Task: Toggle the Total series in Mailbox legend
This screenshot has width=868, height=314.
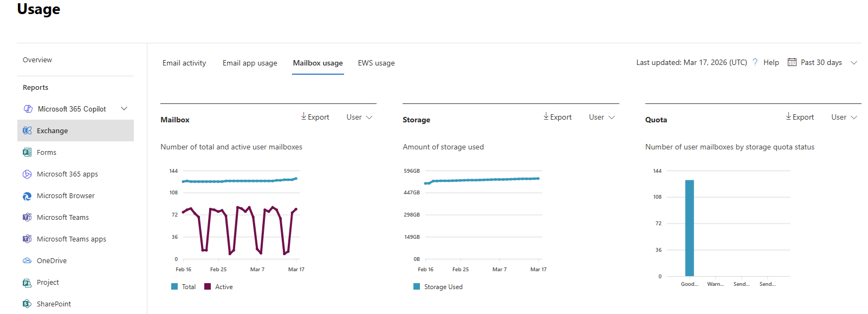Action: coord(184,287)
